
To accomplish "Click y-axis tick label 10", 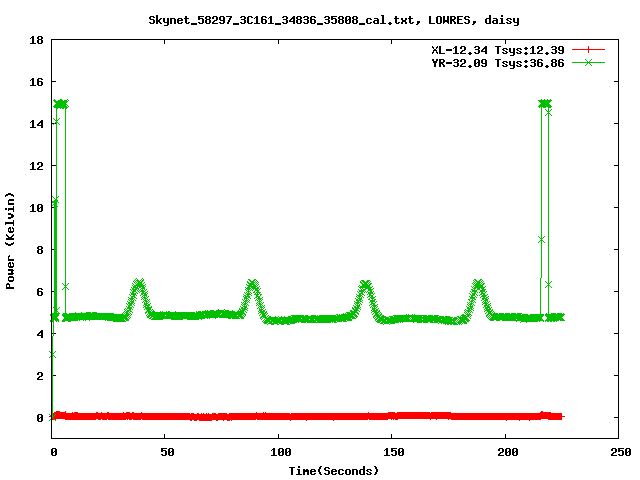I will (x=36, y=208).
